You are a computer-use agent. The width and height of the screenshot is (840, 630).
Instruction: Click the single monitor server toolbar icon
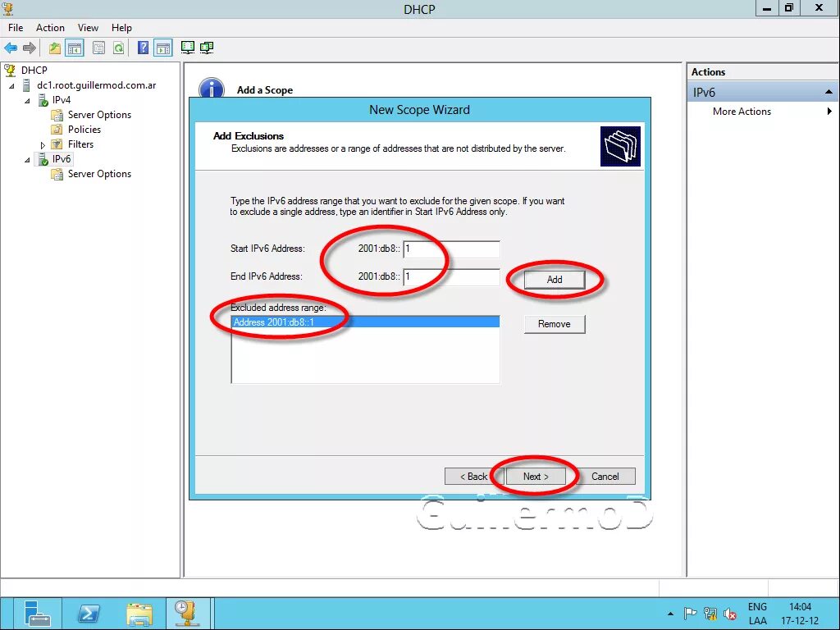[188, 48]
